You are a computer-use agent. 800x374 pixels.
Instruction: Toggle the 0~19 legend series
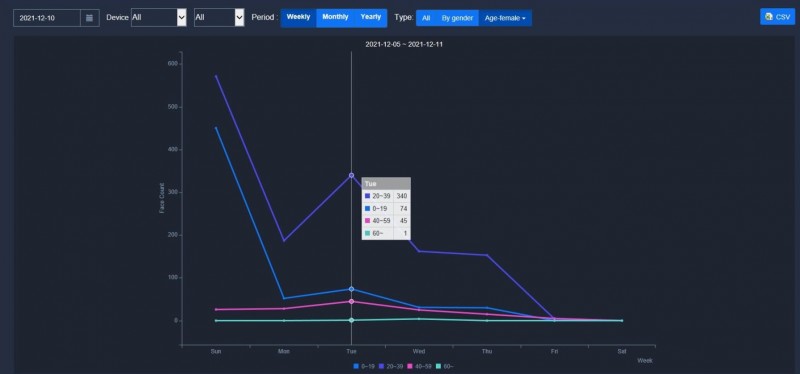click(x=363, y=366)
